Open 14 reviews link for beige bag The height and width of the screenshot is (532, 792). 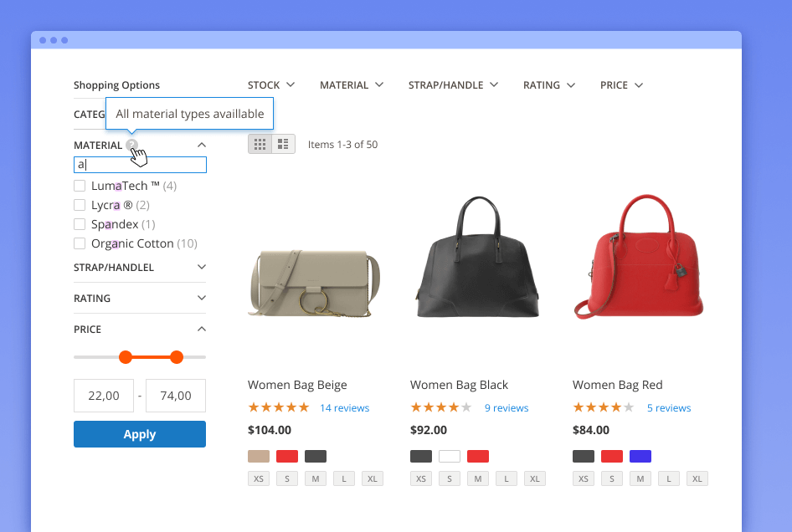click(344, 408)
